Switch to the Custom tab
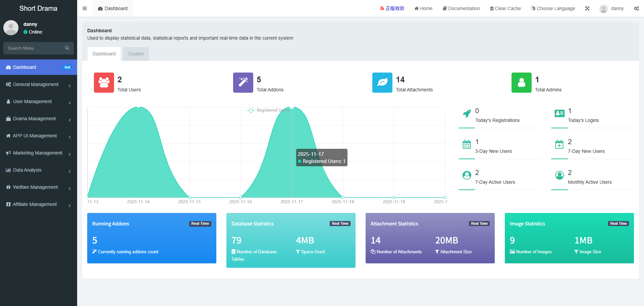Image resolution: width=644 pixels, height=306 pixels. coord(136,54)
